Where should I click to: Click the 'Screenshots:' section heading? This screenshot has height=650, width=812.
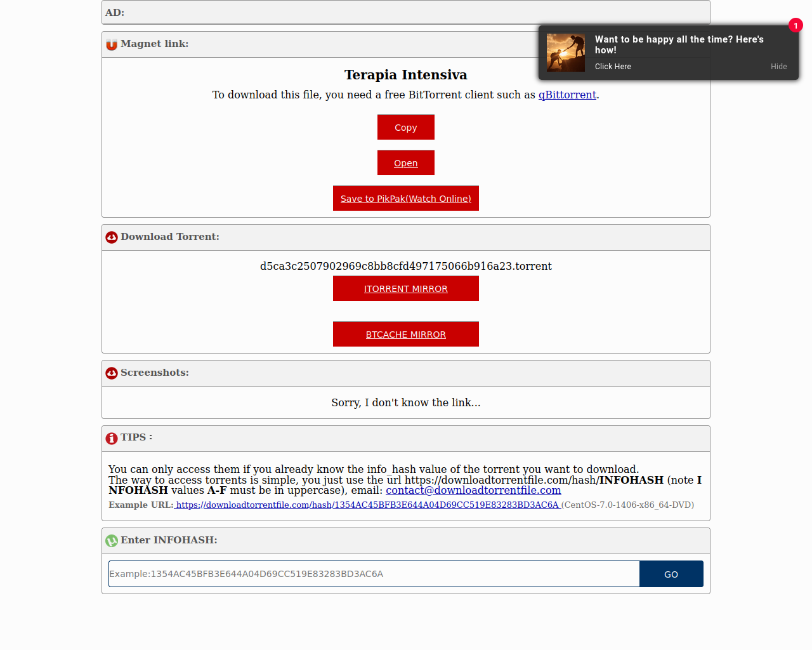[x=155, y=373]
